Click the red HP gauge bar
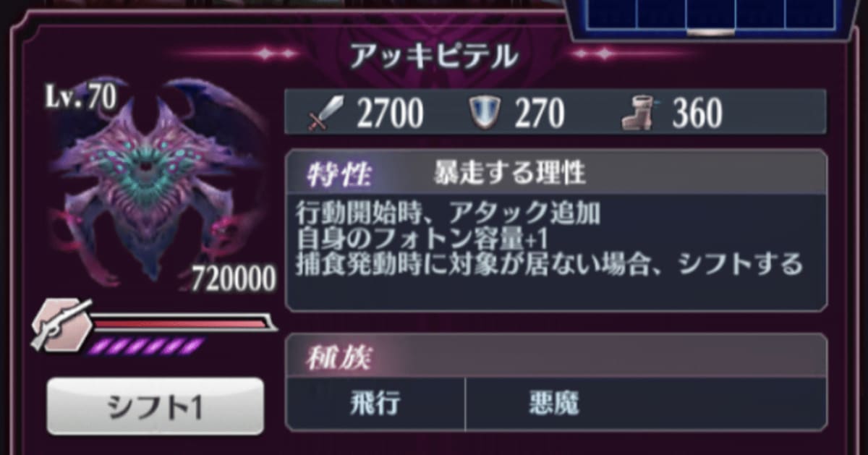The image size is (868, 455). tap(184, 323)
